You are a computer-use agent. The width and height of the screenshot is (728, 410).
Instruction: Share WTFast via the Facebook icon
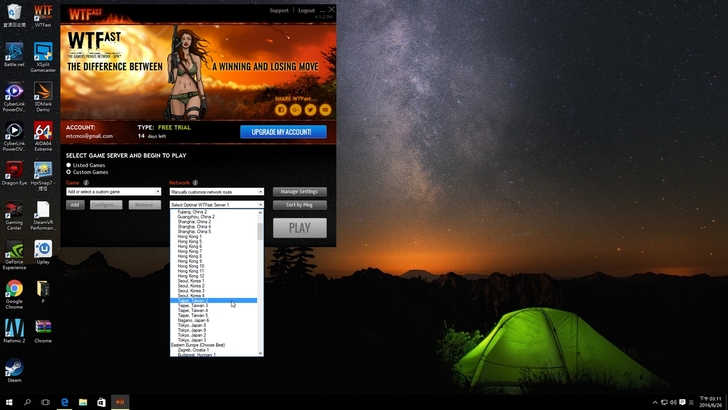tap(280, 110)
